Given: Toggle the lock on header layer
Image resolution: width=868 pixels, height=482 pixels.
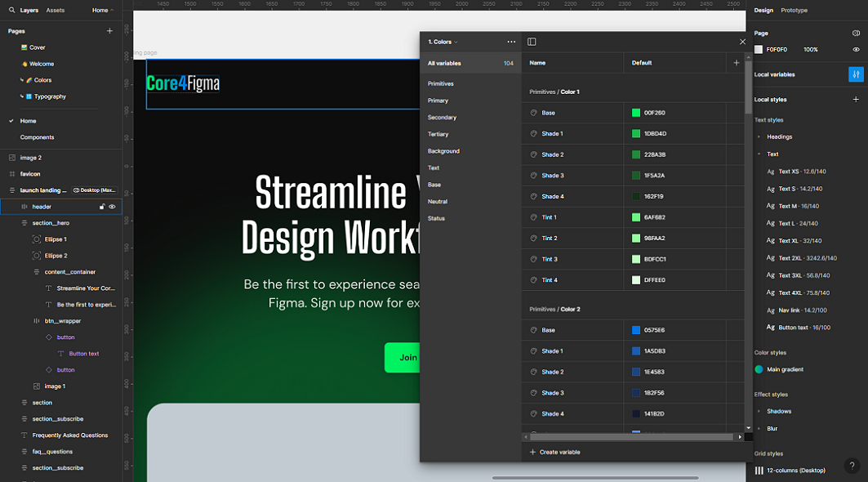Looking at the screenshot, I should click(x=102, y=207).
